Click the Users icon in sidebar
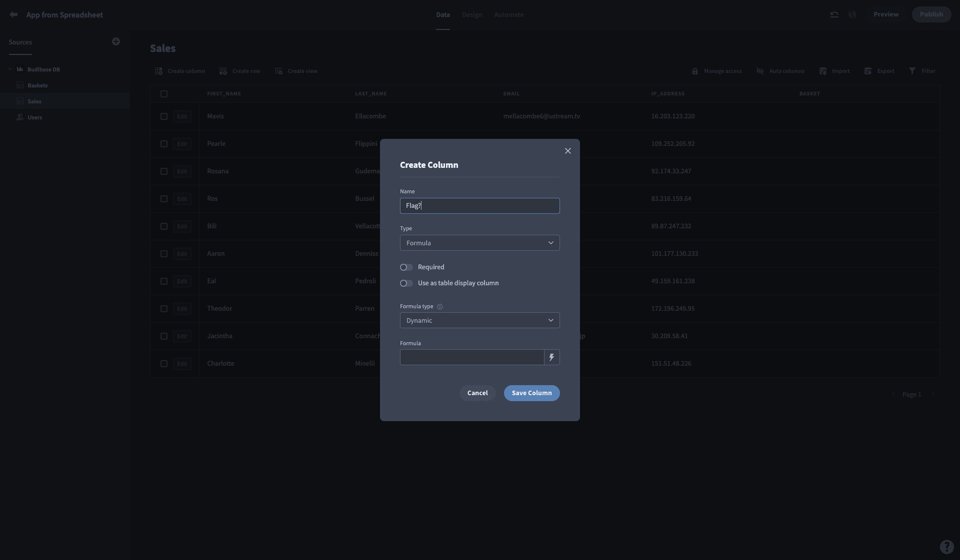This screenshot has width=960, height=560. tap(20, 117)
